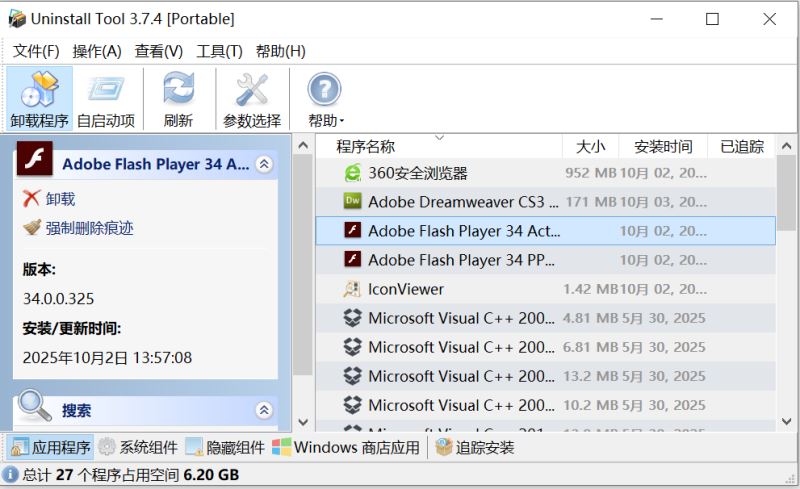Click the Flash logo in details panel
The image size is (800, 489).
pos(35,159)
